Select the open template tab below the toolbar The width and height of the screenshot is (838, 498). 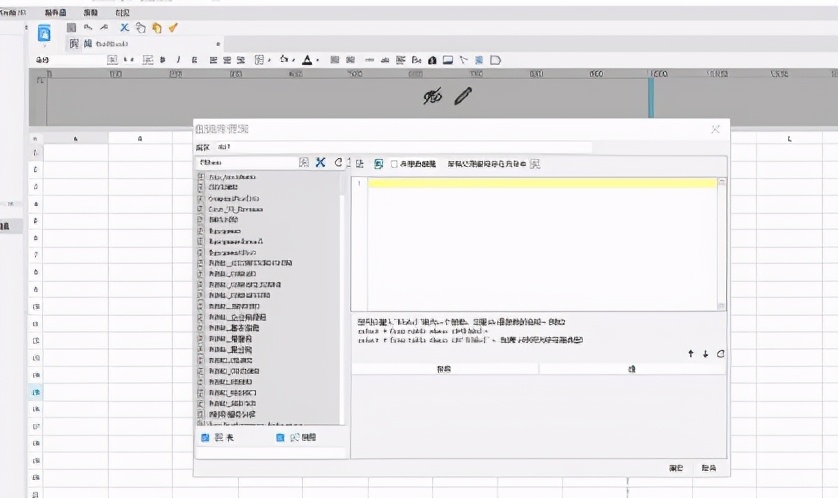pyautogui.click(x=144, y=44)
